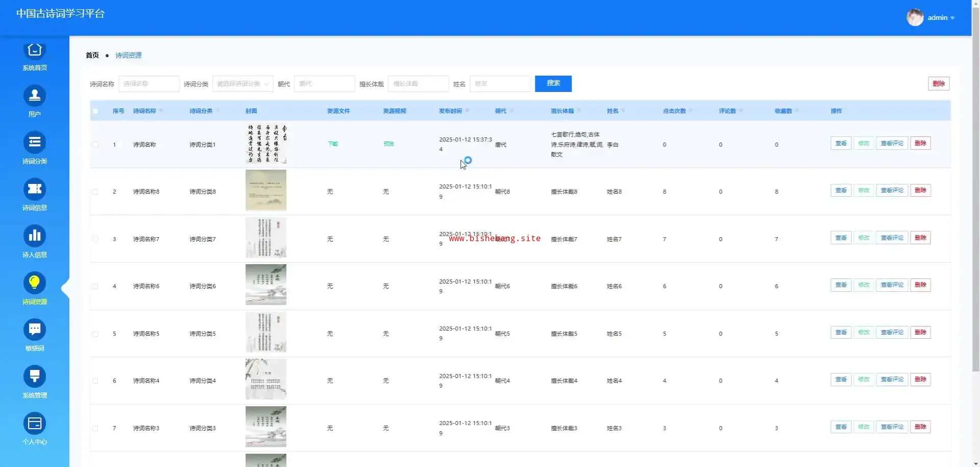Expand the 诗词分类 filter dropdown

pyautogui.click(x=242, y=84)
